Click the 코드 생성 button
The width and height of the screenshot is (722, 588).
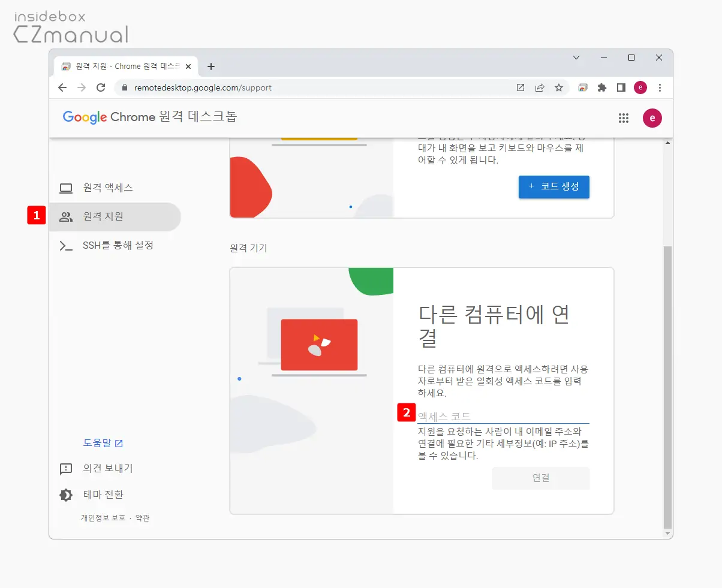554,187
